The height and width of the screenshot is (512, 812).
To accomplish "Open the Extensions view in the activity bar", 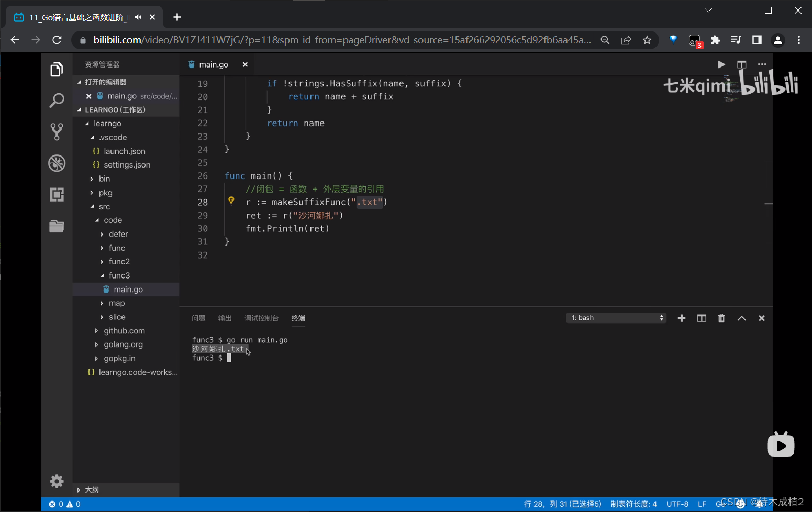I will click(x=57, y=195).
